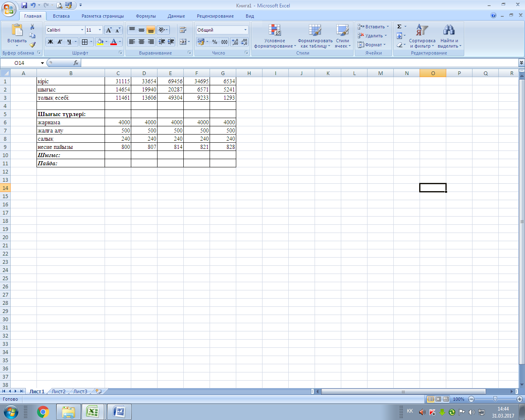
Task: Click the increase decimal icon
Action: click(x=235, y=42)
